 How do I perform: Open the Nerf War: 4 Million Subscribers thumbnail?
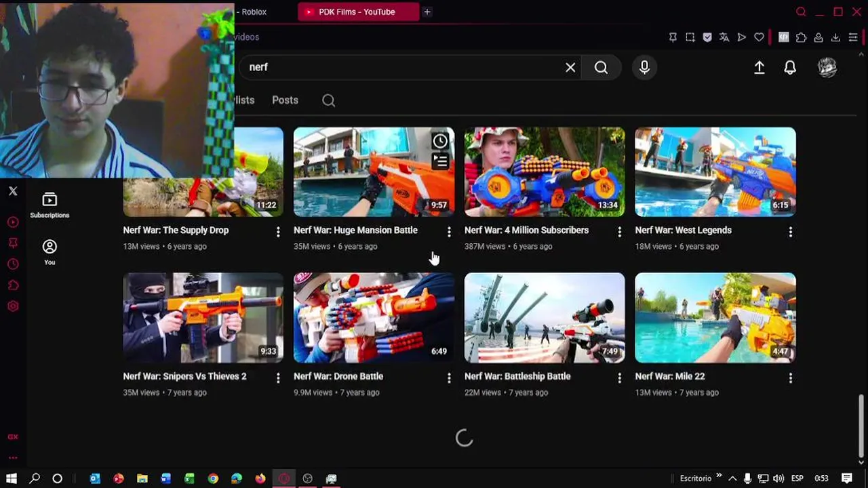point(545,172)
